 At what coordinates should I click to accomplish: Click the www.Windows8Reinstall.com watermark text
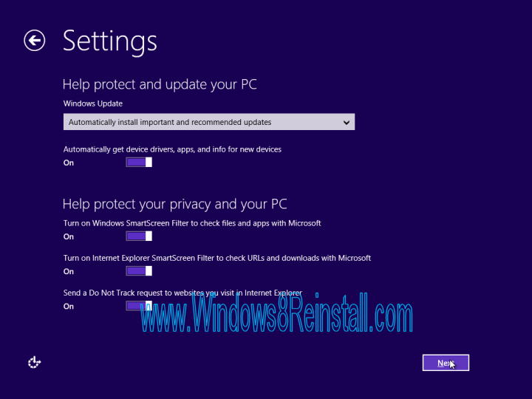(276, 313)
